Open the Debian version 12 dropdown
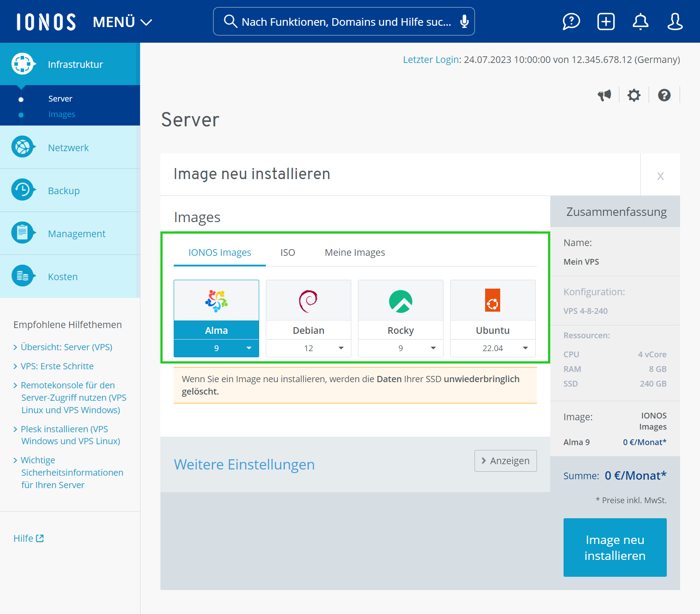Viewport: 700px width, 614px height. tap(308, 348)
